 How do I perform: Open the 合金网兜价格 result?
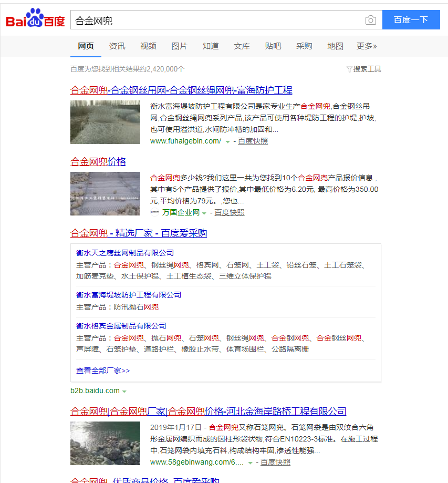(98, 162)
